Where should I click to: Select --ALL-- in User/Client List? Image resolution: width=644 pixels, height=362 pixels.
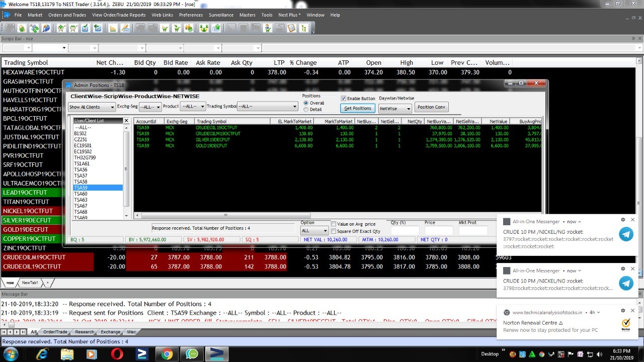[98, 128]
